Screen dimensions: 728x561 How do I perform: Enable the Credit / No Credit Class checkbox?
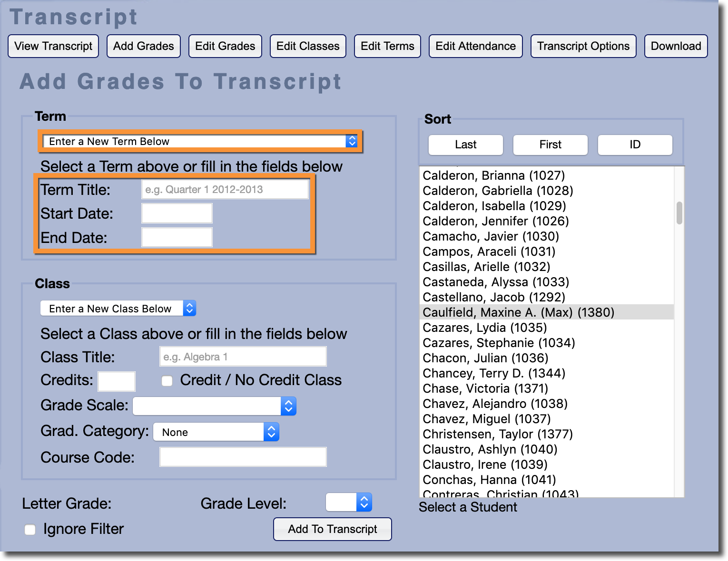(x=167, y=381)
